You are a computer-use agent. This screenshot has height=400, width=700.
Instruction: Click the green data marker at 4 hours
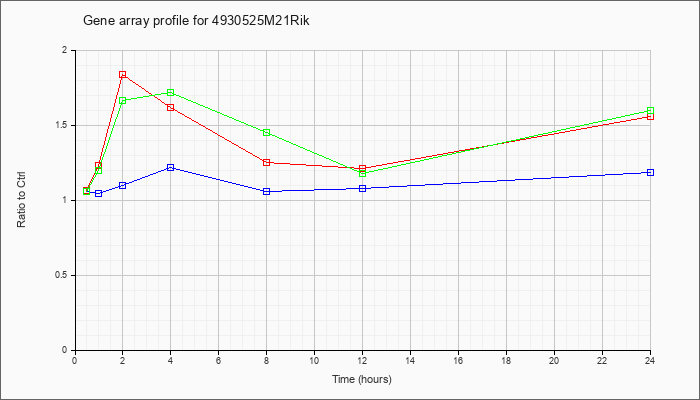tap(171, 92)
